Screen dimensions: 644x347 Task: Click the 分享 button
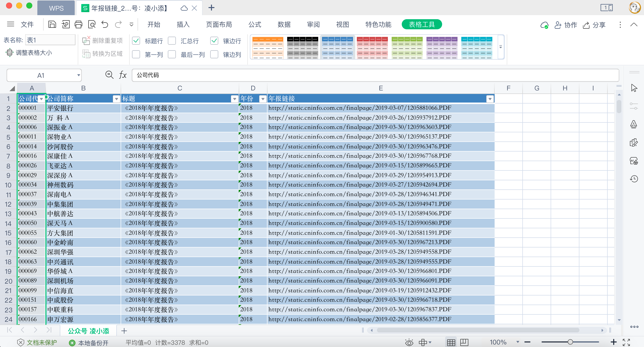(x=594, y=25)
